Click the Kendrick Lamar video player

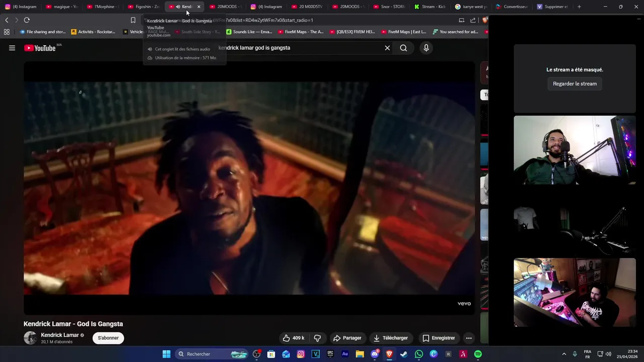click(249, 188)
